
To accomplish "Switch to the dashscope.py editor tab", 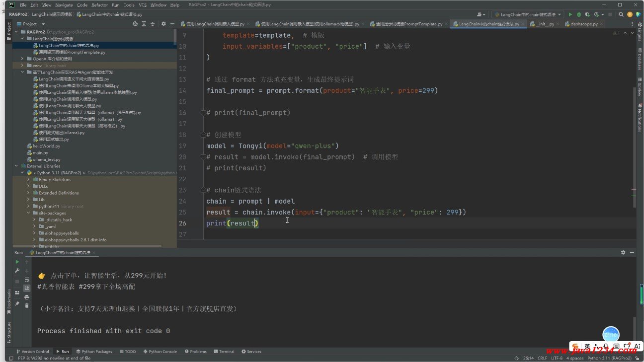I will [x=584, y=24].
